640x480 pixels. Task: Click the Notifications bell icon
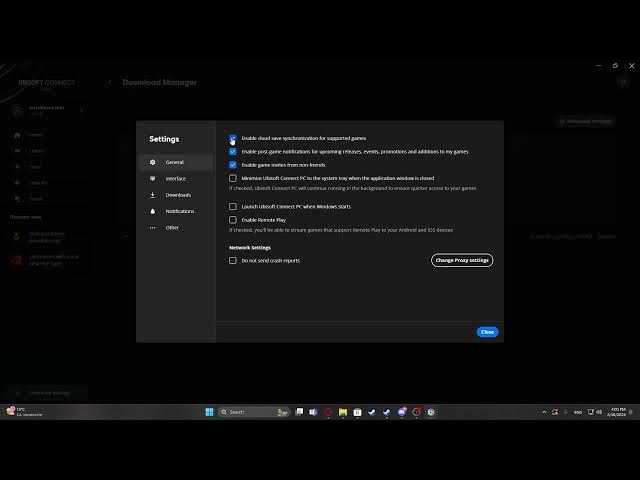(x=153, y=211)
